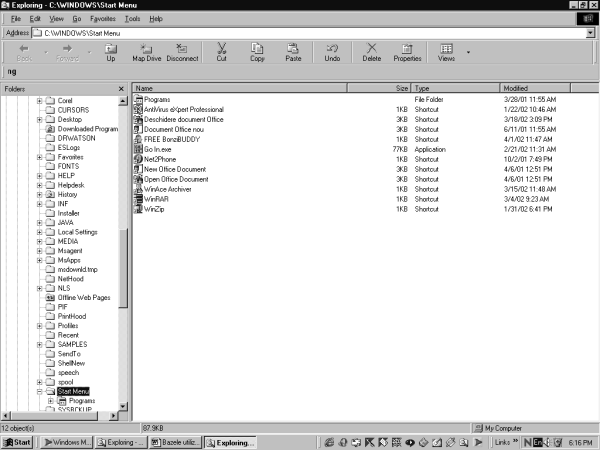
Task: Open the Edit menu
Action: click(x=35, y=19)
